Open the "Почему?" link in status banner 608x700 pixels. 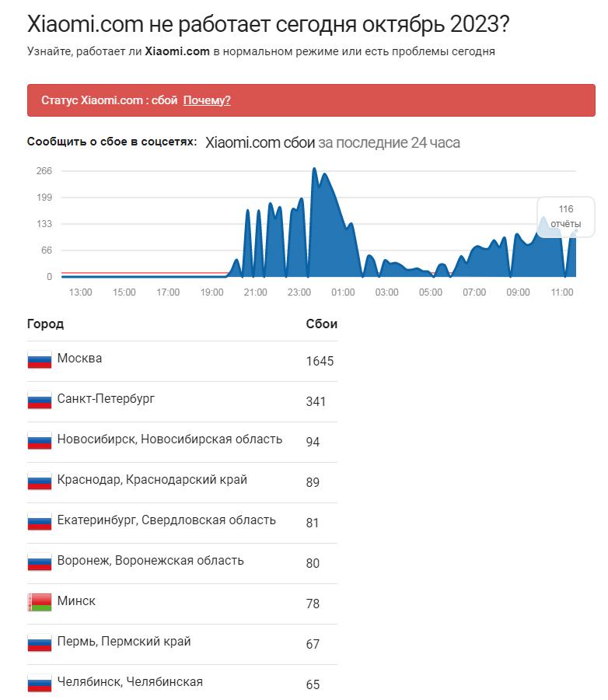[207, 100]
